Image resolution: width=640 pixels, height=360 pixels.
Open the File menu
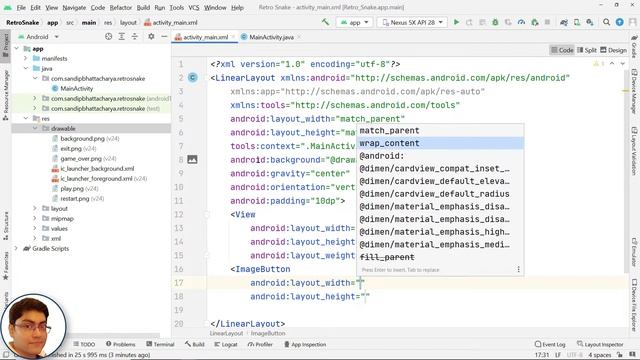(x=21, y=7)
